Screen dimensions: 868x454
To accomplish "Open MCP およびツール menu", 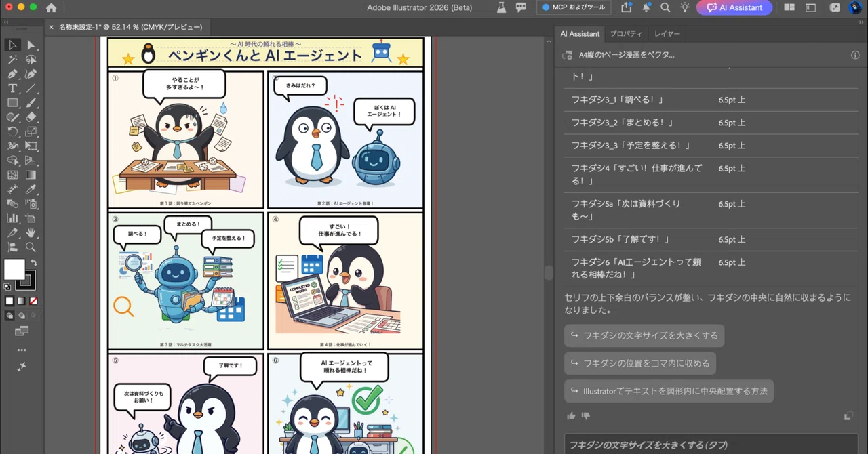I will click(575, 7).
